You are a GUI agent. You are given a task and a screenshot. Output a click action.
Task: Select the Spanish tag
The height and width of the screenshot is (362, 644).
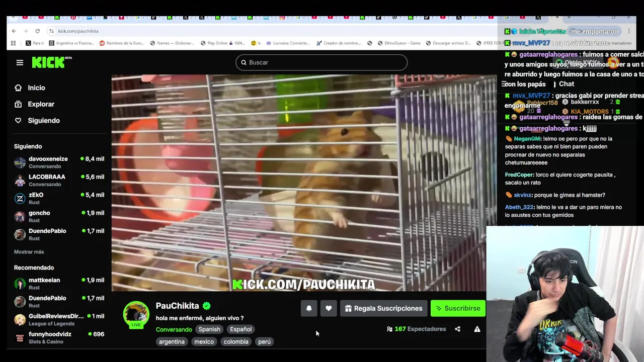click(x=209, y=329)
